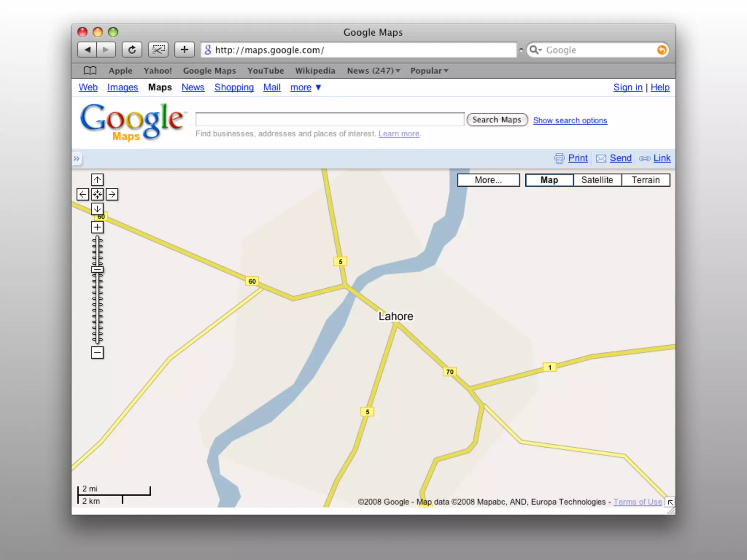Click the browser address bar
747x560 pixels.
pyautogui.click(x=359, y=50)
